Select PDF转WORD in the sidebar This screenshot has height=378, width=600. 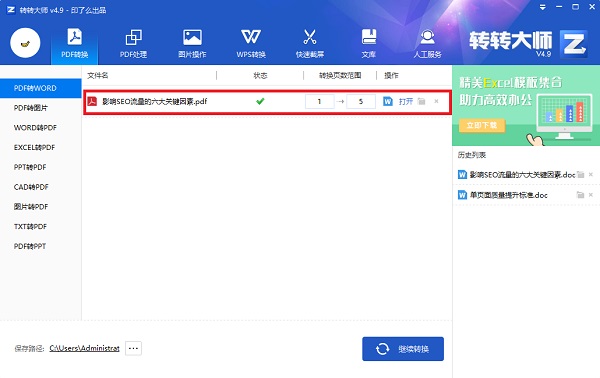pos(41,88)
